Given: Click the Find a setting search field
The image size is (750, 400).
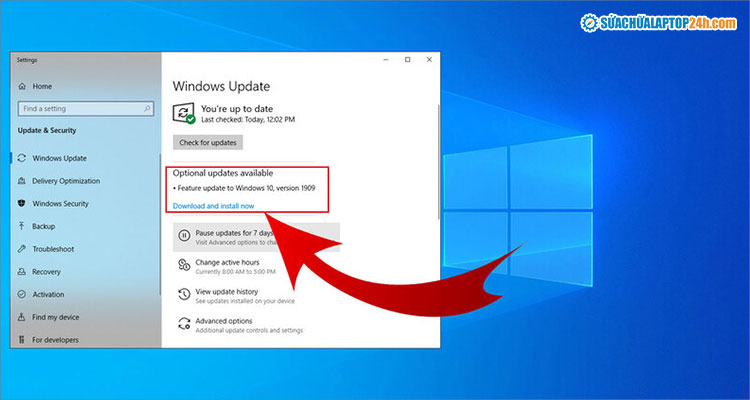Looking at the screenshot, I should coord(86,109).
